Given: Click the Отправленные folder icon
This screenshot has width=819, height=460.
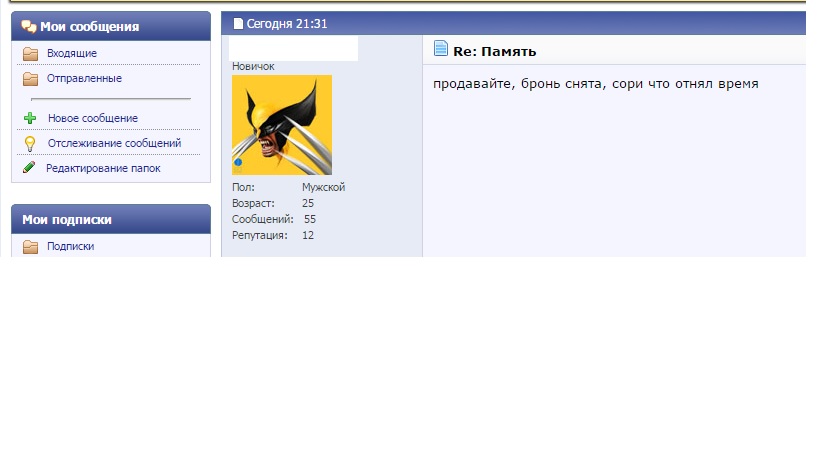Looking at the screenshot, I should click(x=30, y=79).
